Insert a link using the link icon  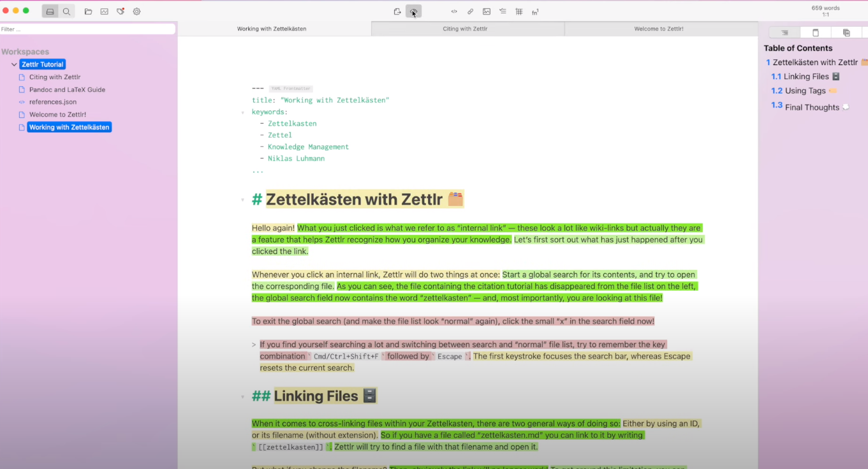pyautogui.click(x=469, y=11)
